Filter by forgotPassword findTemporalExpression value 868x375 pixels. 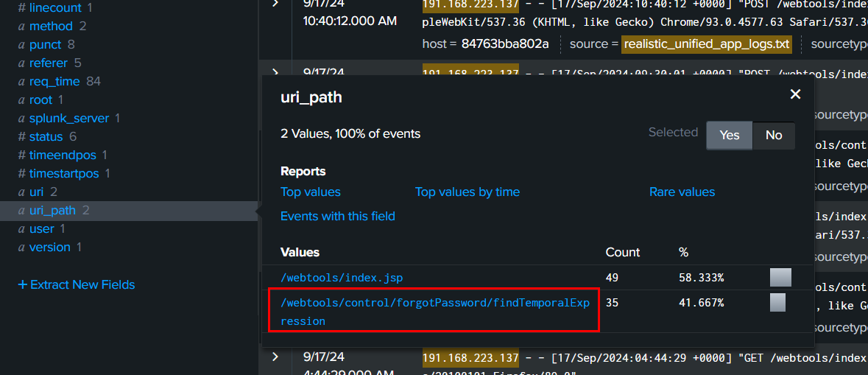coord(435,312)
